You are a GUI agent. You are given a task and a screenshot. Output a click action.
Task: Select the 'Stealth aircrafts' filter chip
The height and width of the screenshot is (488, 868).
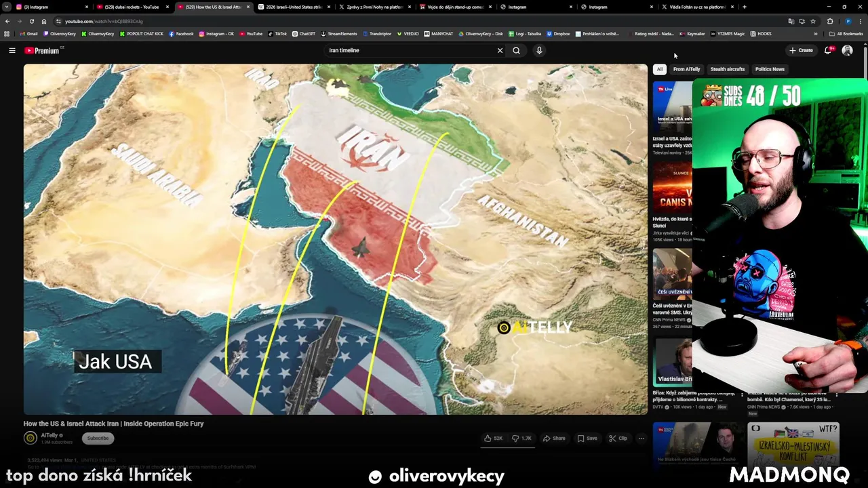coord(727,69)
